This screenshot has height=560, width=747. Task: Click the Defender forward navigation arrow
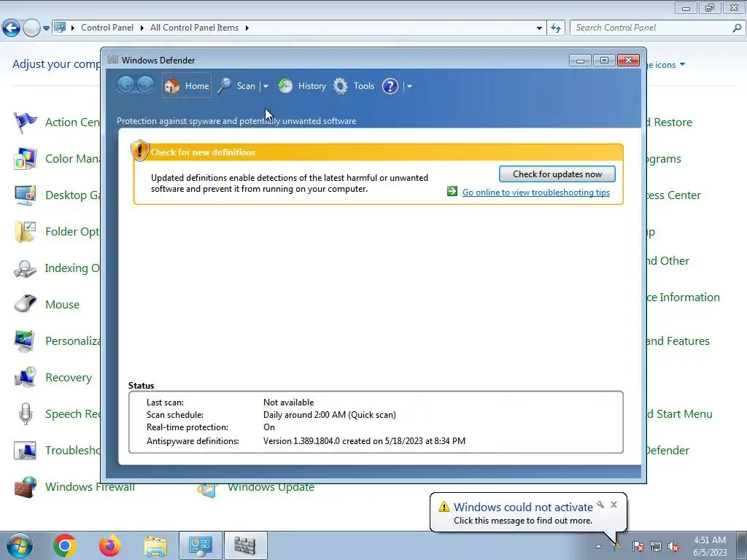tap(145, 85)
